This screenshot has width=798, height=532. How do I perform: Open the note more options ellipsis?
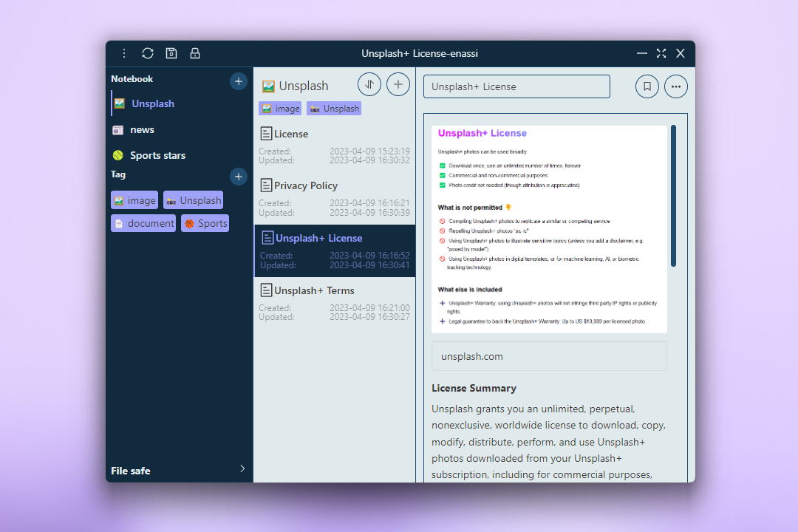click(x=676, y=86)
